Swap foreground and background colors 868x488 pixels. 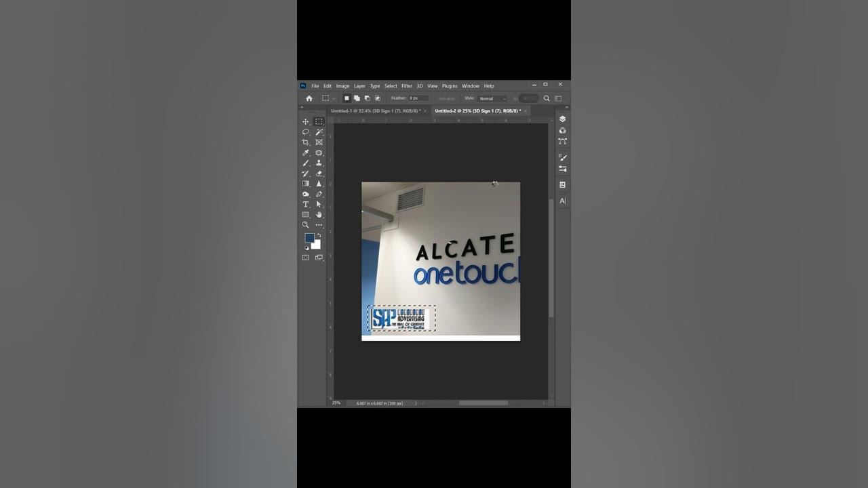319,235
